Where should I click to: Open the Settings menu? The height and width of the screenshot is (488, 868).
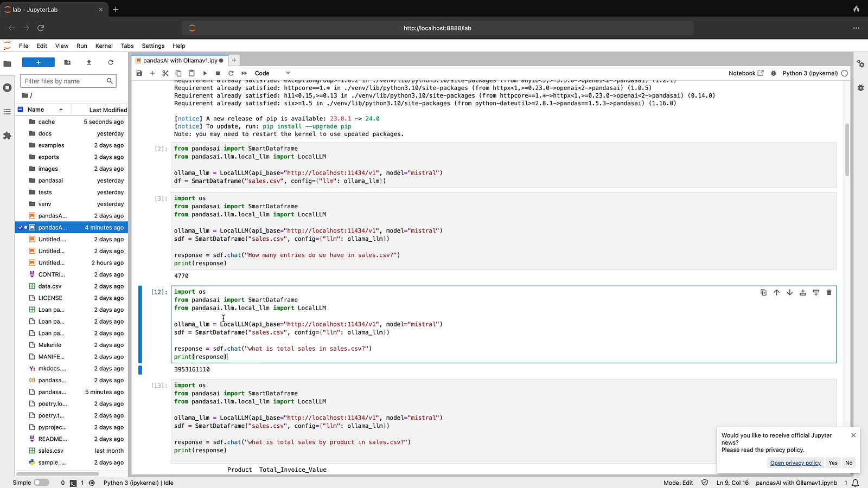[153, 46]
